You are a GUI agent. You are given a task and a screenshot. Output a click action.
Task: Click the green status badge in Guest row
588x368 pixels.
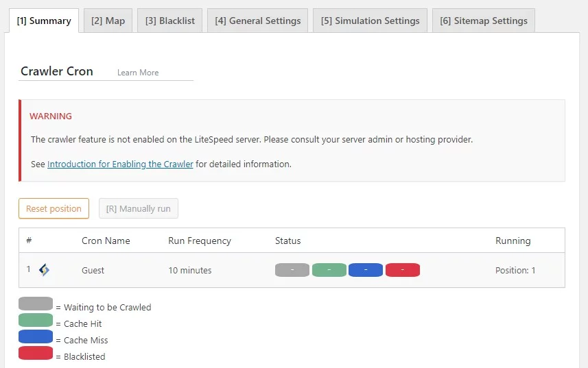click(x=329, y=270)
